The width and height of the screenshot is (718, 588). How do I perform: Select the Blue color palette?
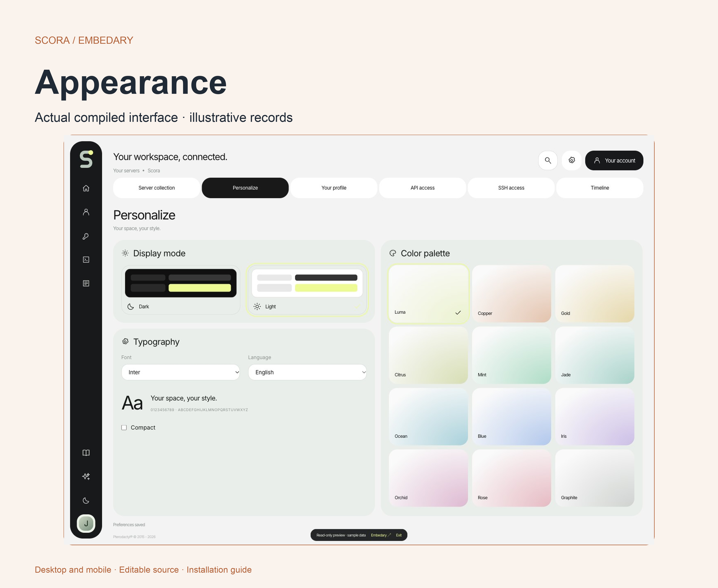pyautogui.click(x=512, y=417)
